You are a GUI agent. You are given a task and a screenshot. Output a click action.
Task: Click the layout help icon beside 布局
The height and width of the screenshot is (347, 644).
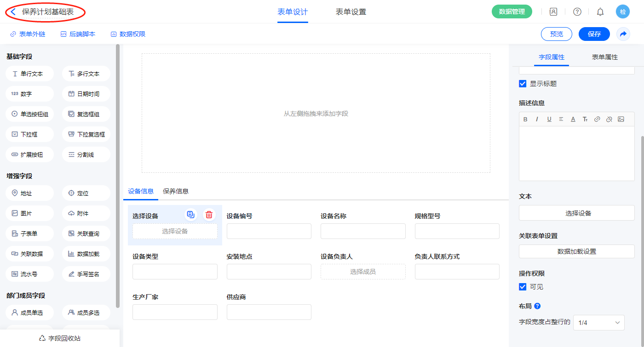point(537,306)
